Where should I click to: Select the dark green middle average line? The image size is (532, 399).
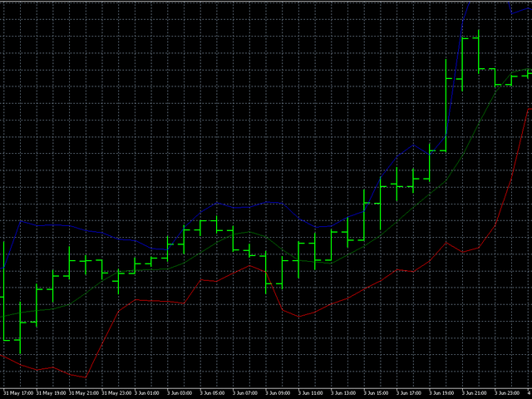[399, 214]
